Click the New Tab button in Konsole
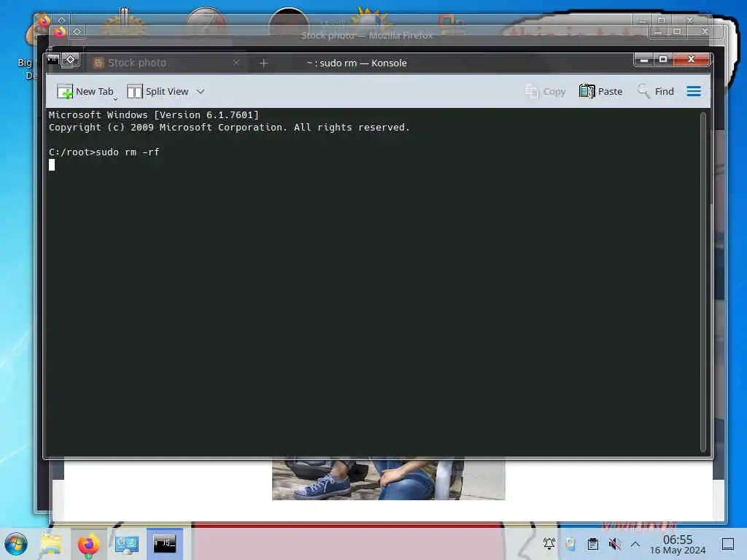This screenshot has width=747, height=560. (85, 91)
